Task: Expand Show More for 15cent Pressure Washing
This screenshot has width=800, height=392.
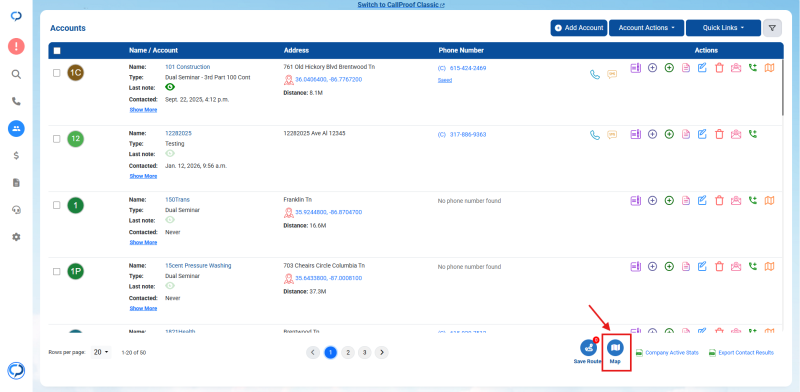Action: coord(143,308)
